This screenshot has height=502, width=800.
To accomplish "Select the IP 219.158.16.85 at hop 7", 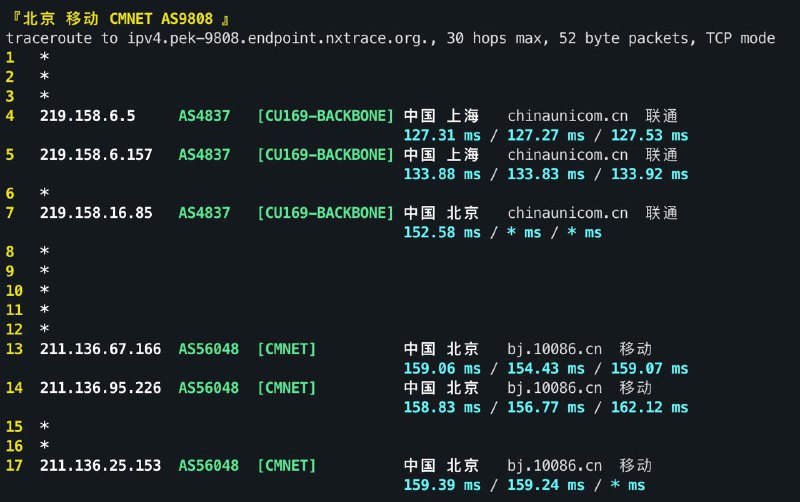I will click(x=96, y=213).
